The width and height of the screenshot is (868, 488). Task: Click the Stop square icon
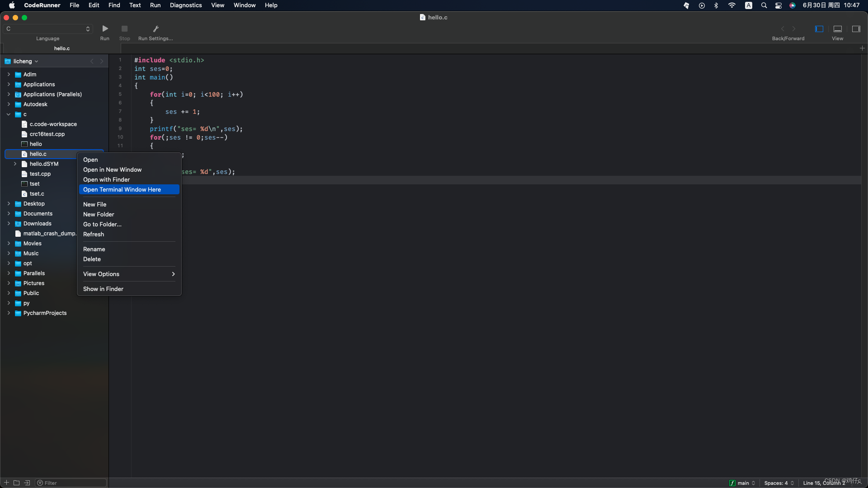pos(124,29)
